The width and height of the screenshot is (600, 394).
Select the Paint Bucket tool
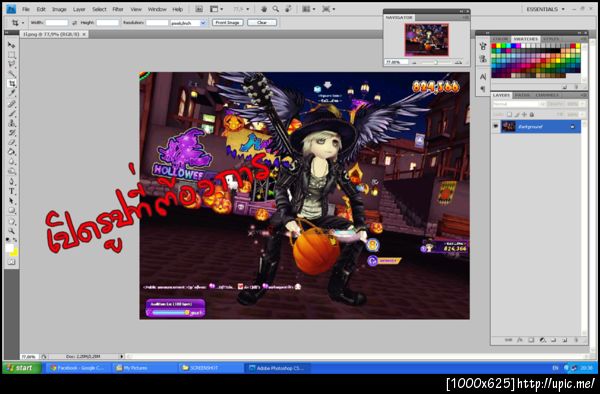pos(11,152)
